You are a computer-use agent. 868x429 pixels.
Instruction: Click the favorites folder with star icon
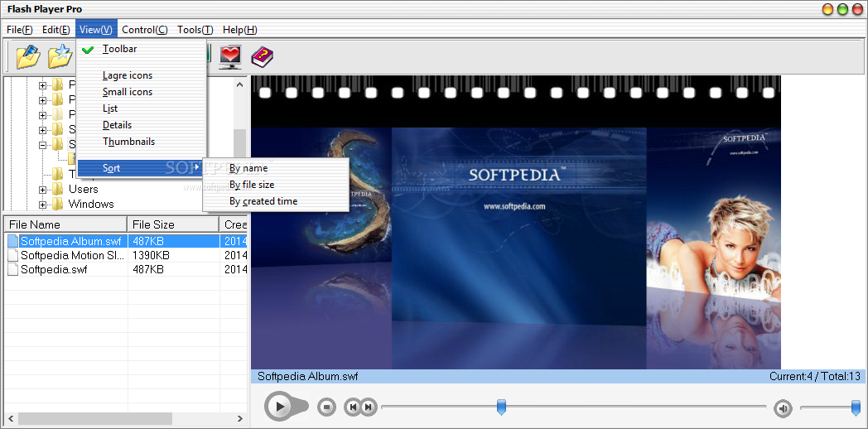60,56
